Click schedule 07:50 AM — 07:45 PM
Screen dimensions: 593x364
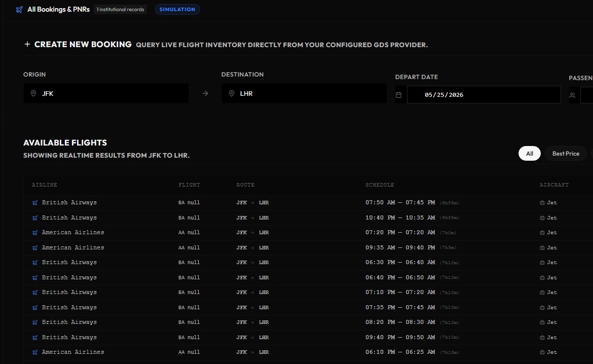coord(400,202)
